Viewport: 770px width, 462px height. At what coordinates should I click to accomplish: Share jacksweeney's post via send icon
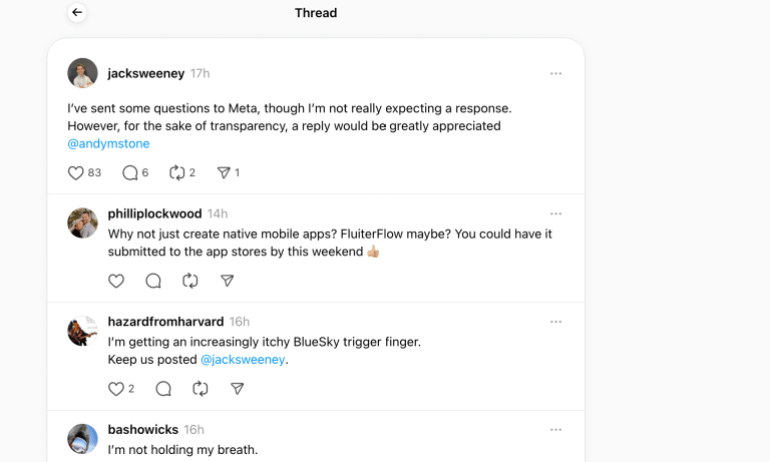click(x=224, y=173)
